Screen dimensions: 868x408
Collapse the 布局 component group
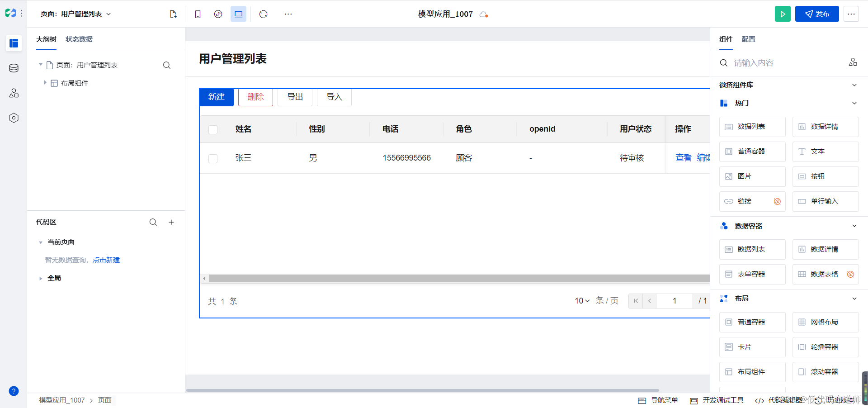tap(854, 299)
